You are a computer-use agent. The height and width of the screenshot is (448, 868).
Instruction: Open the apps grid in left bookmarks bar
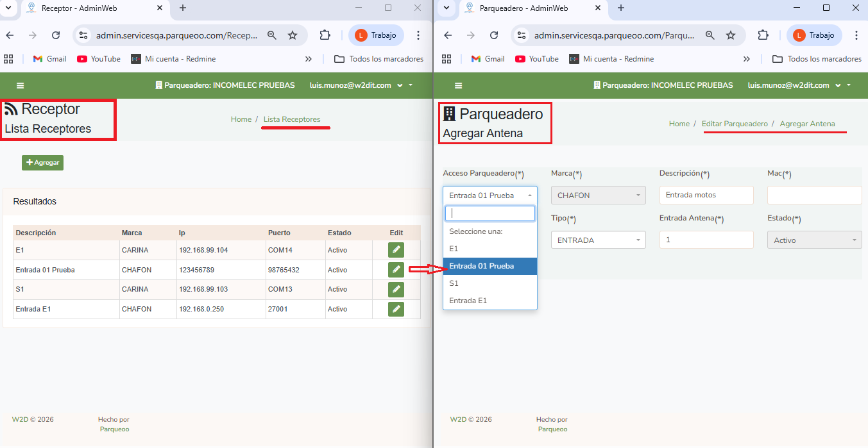point(8,59)
